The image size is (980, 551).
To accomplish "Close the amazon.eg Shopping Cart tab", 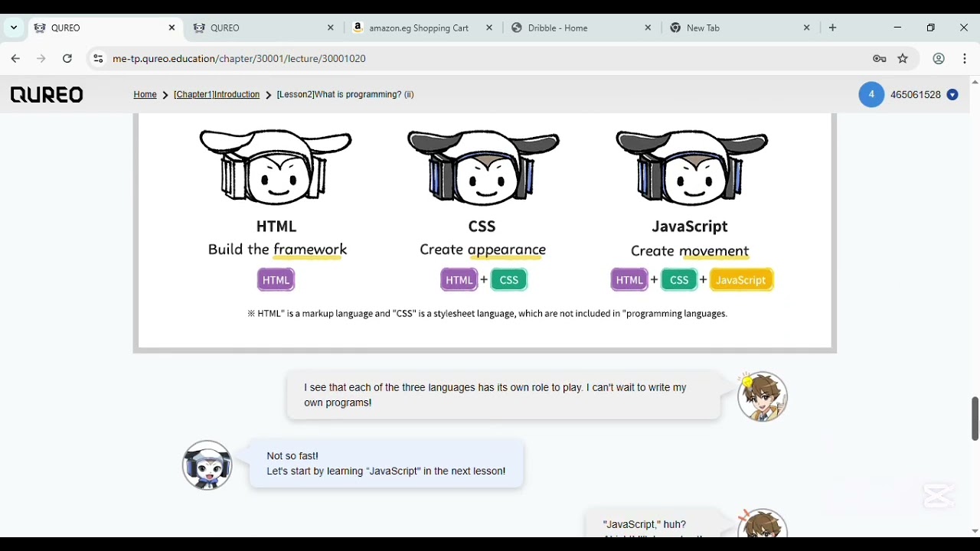I will pyautogui.click(x=490, y=28).
